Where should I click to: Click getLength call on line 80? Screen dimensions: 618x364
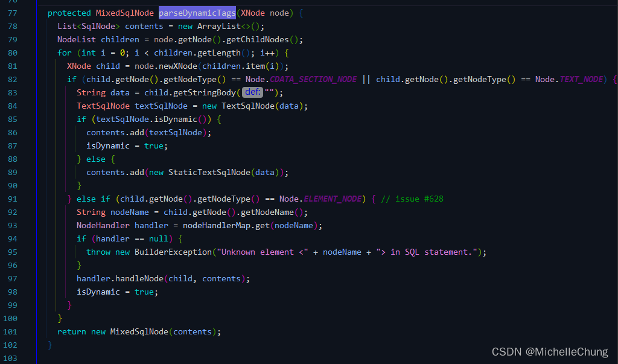click(x=218, y=53)
